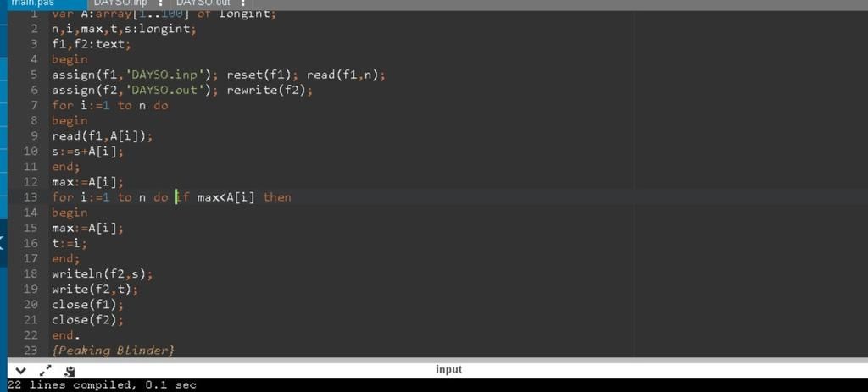This screenshot has width=868, height=392.
Task: Click the 'reset(f1);' statement on line 5
Action: [x=263, y=75]
